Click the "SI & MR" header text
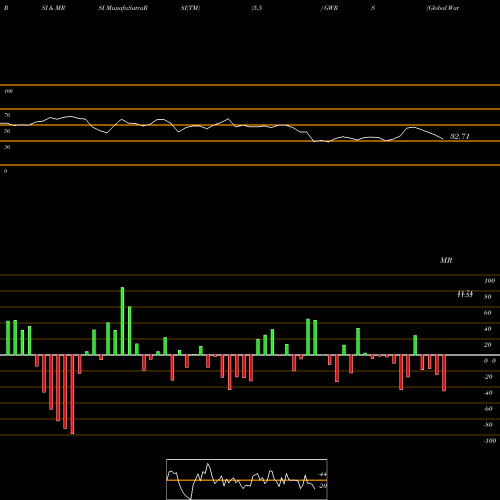 coord(53,8)
